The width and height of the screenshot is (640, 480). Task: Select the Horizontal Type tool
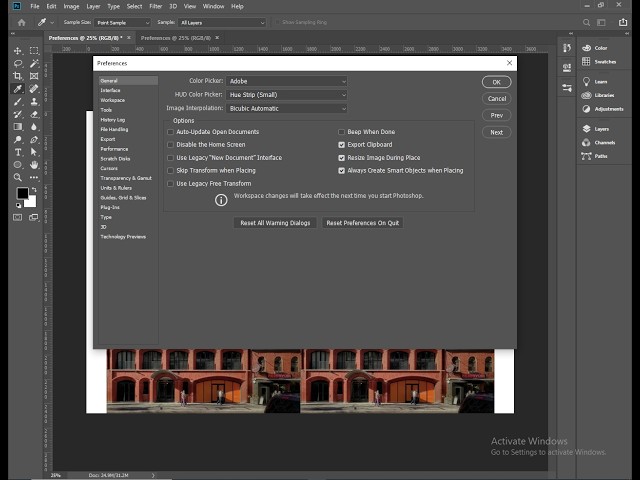18,152
